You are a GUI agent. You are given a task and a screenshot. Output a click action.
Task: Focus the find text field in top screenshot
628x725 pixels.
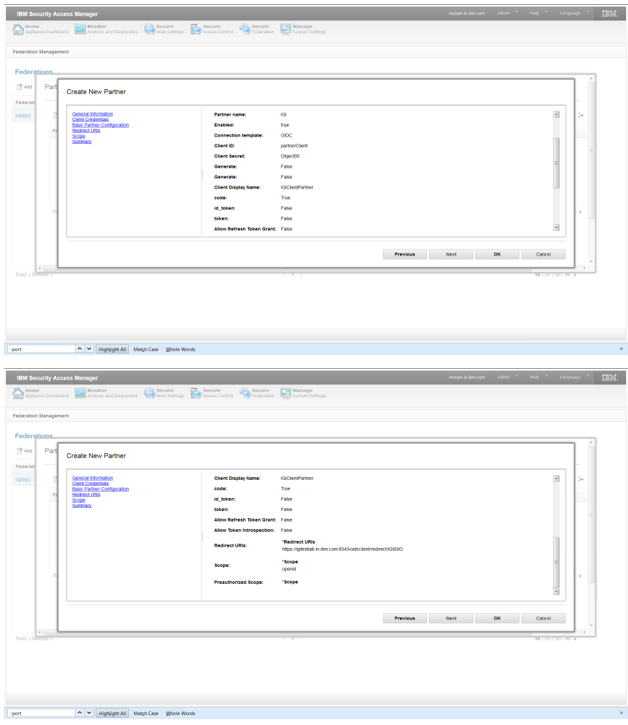(x=42, y=349)
